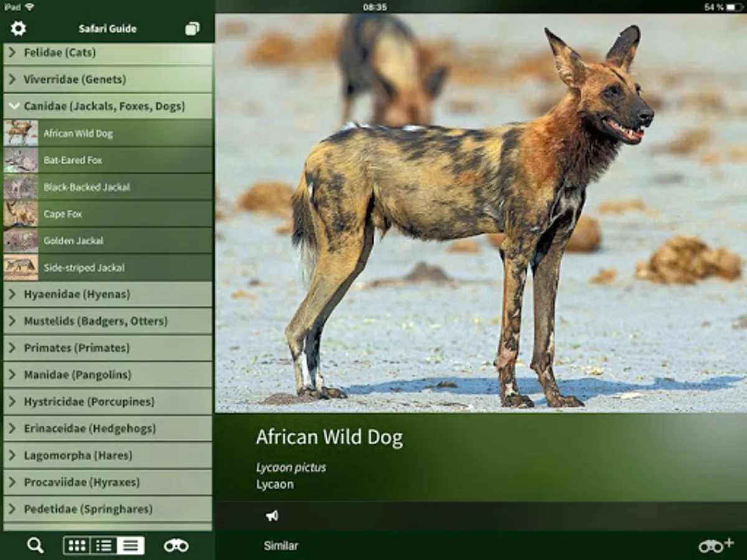Viewport: 747px width, 560px height.
Task: Tap the Safari Guide header title
Action: (x=108, y=29)
